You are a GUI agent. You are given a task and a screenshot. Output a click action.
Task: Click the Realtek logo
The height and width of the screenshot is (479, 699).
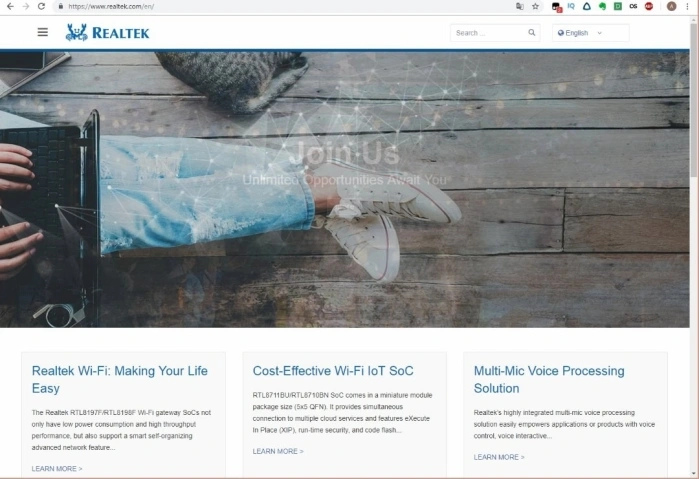coord(107,32)
